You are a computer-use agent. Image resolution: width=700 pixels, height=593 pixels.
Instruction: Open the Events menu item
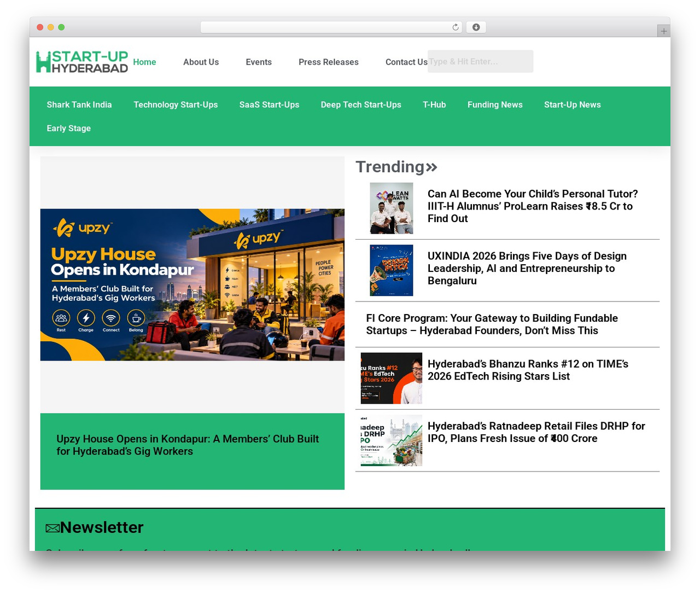point(259,62)
